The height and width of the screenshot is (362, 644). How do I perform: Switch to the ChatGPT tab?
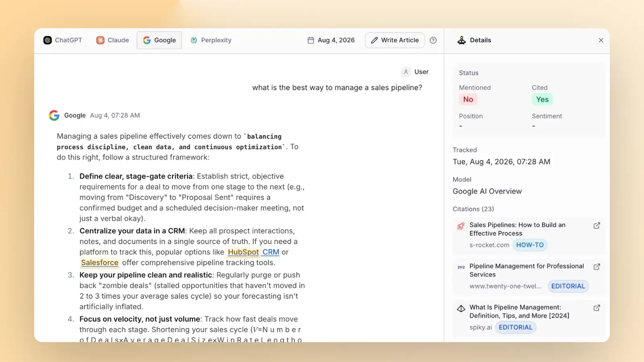pyautogui.click(x=63, y=40)
